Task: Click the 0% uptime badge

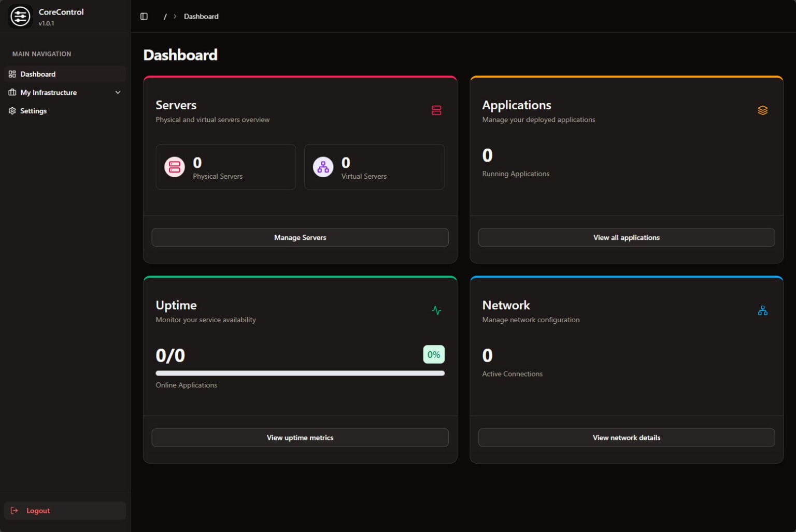Action: click(x=433, y=354)
